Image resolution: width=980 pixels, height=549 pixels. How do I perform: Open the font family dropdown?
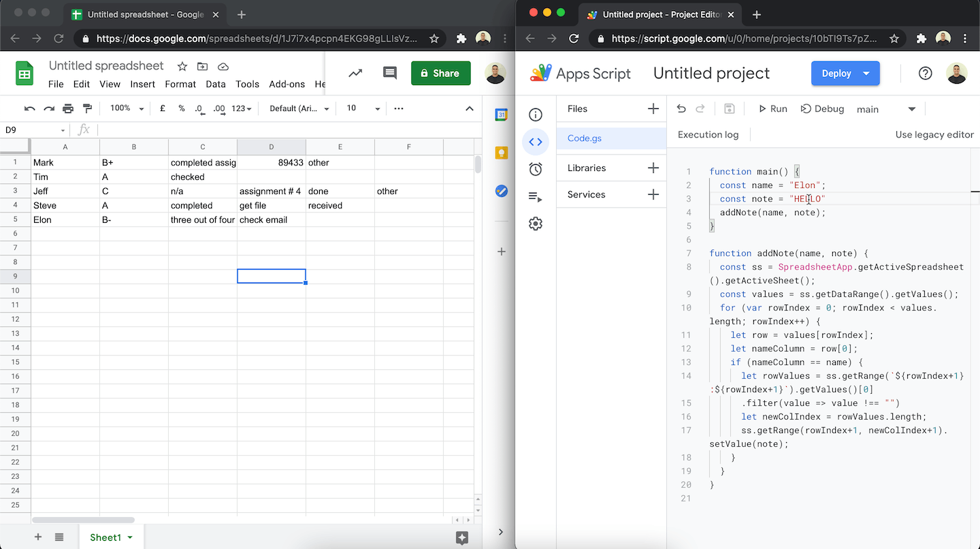tap(297, 108)
